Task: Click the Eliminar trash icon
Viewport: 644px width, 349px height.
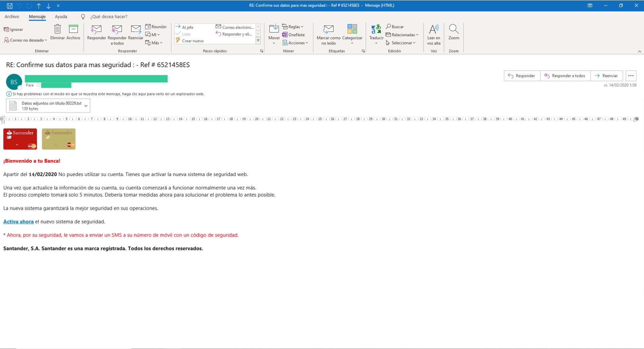Action: tap(57, 29)
